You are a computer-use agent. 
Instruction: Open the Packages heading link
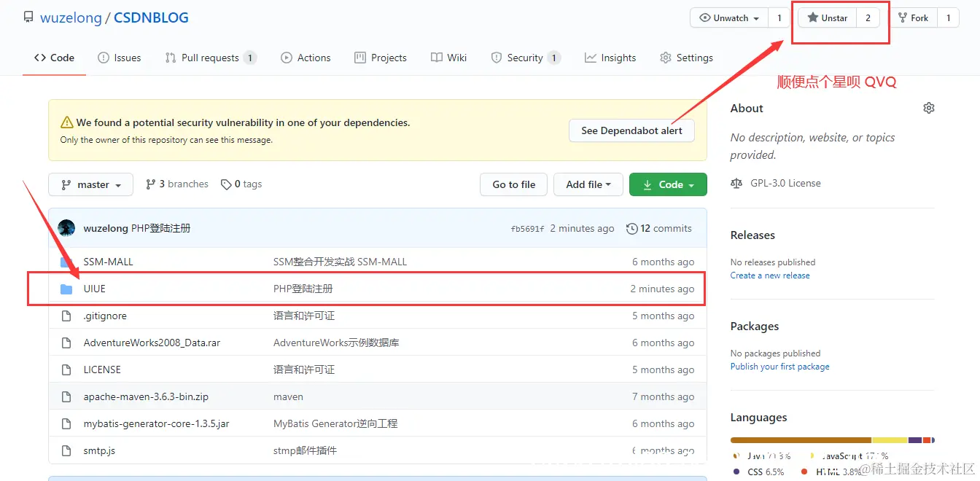755,326
